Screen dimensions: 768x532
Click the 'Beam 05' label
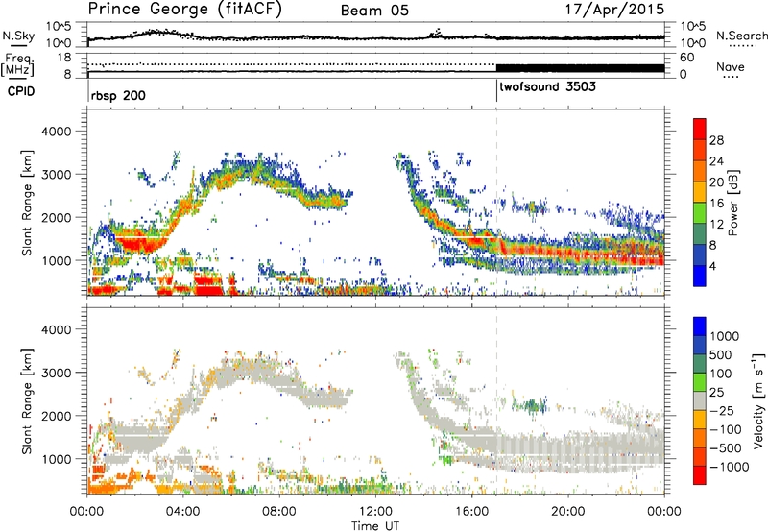point(374,11)
